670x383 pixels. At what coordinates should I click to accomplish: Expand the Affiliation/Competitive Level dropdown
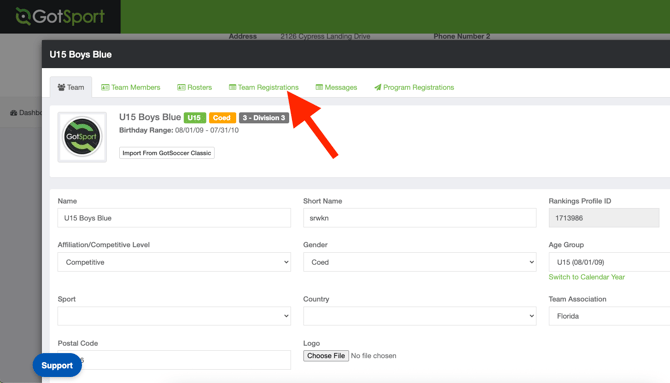[x=174, y=262]
